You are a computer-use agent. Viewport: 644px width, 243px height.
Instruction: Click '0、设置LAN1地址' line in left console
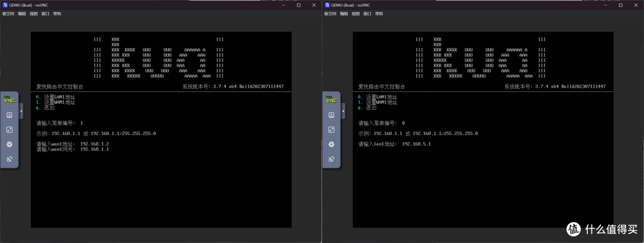(x=56, y=97)
